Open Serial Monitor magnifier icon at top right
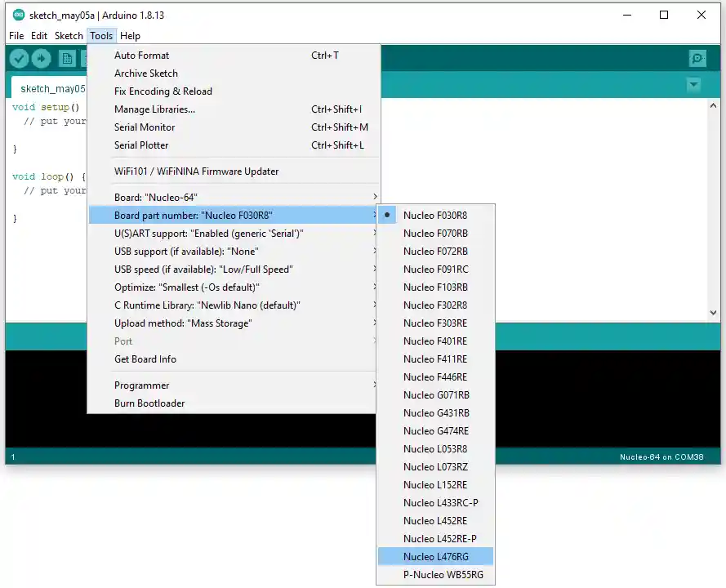The image size is (726, 588). point(697,59)
